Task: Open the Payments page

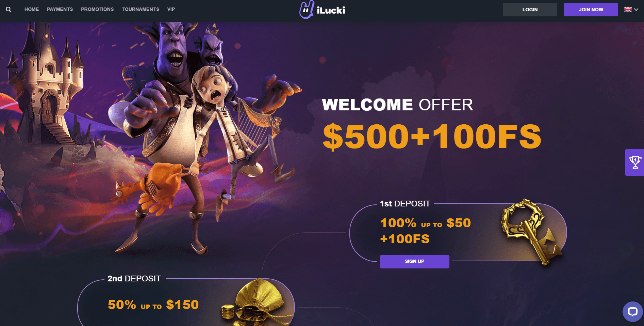Action: tap(60, 9)
